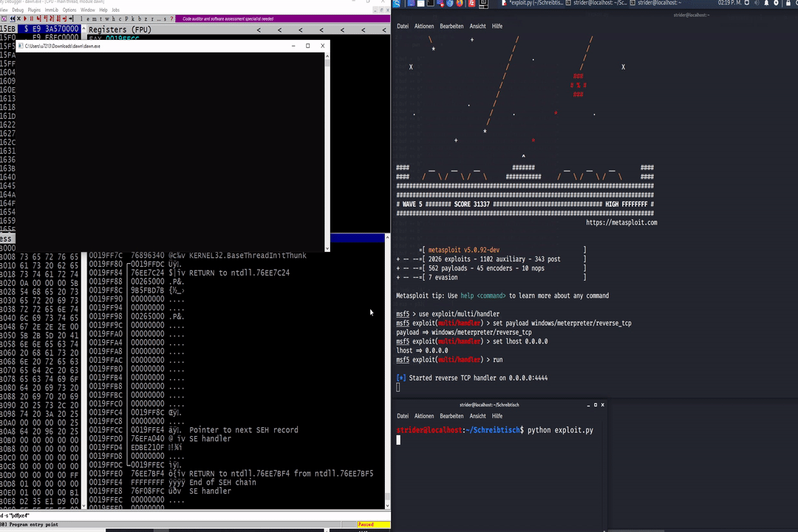Click the Trace into toolbar icon
The width and height of the screenshot is (798, 532).
click(x=52, y=18)
